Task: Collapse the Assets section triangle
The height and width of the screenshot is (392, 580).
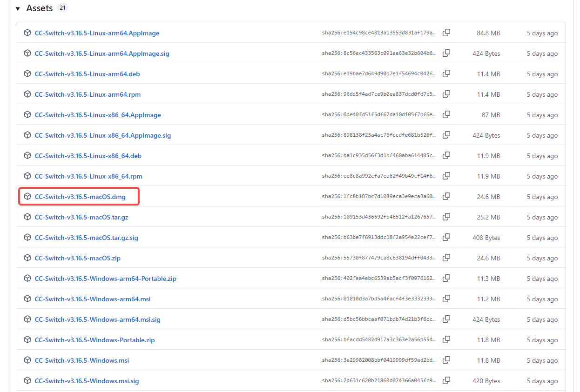Action: click(18, 8)
